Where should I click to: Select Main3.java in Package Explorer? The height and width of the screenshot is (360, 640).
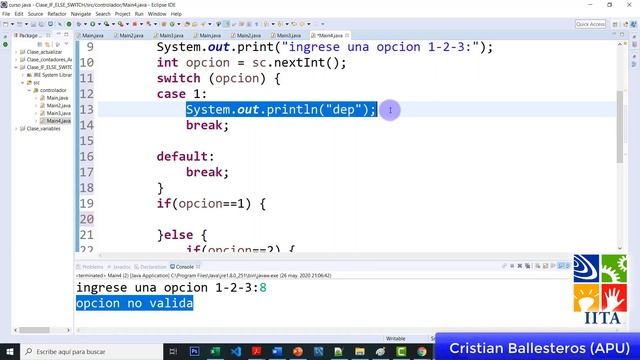(x=58, y=113)
